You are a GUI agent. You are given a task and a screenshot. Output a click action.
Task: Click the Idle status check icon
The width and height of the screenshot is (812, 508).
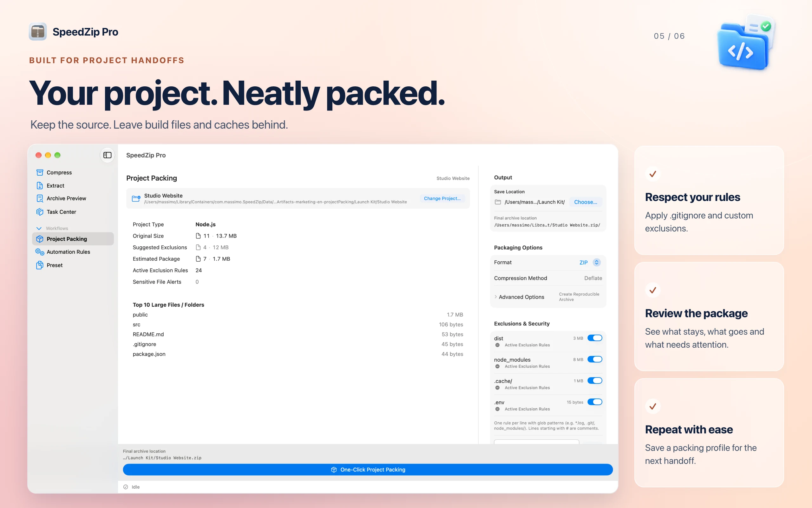(126, 487)
